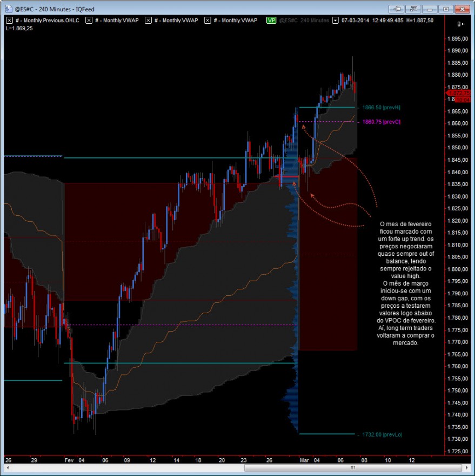This screenshot has height=476, width=475.
Task: Maximize the @ES#C chart window
Action: 446,9
